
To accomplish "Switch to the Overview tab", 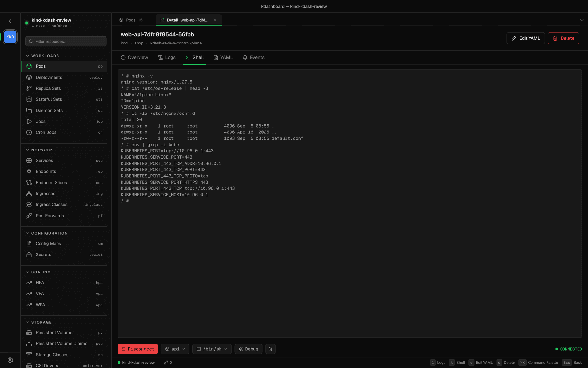I will point(134,58).
